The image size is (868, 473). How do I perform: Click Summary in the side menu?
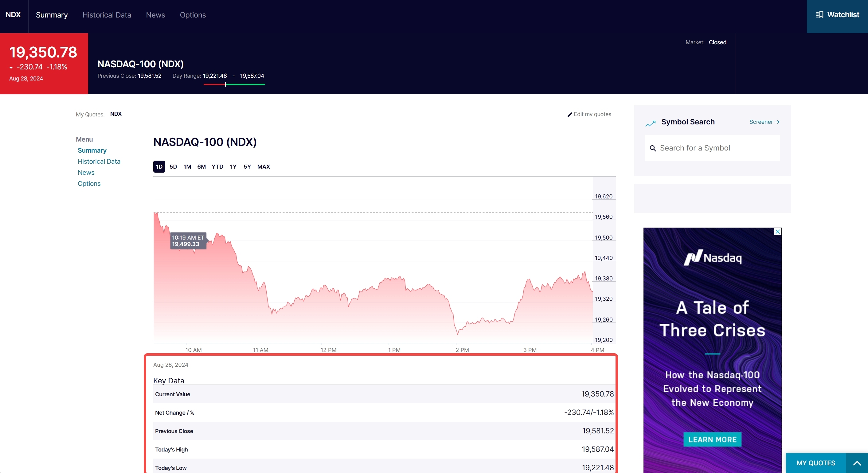[x=92, y=150]
